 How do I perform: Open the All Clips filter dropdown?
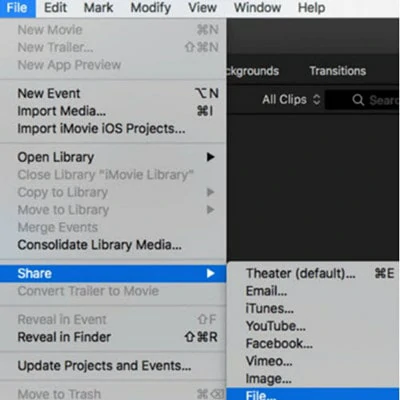click(291, 99)
